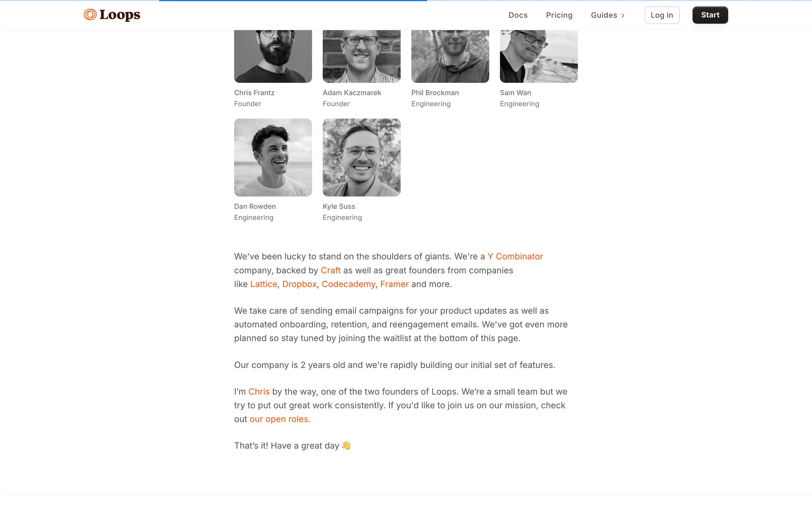
Task: Click the Loops spiral logo icon
Action: point(90,15)
